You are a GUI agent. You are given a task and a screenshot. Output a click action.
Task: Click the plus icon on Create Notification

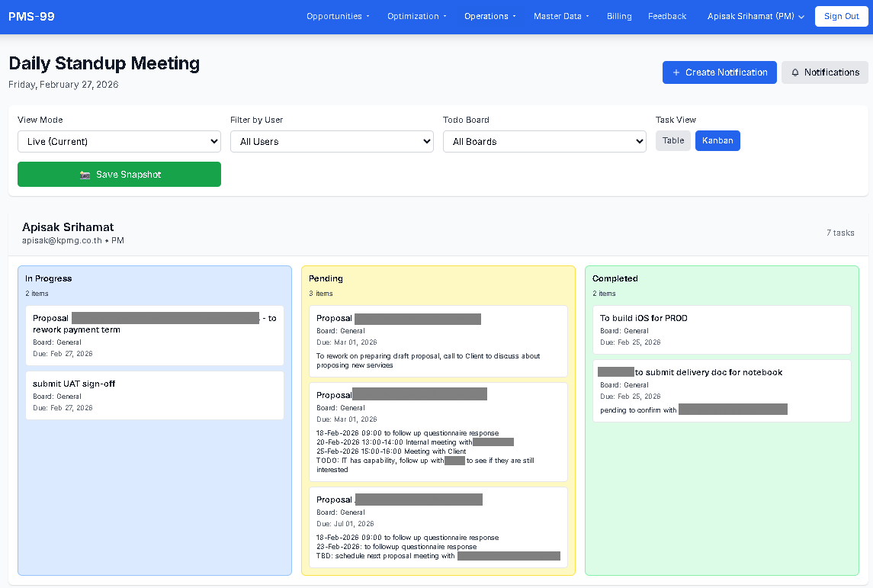(676, 72)
